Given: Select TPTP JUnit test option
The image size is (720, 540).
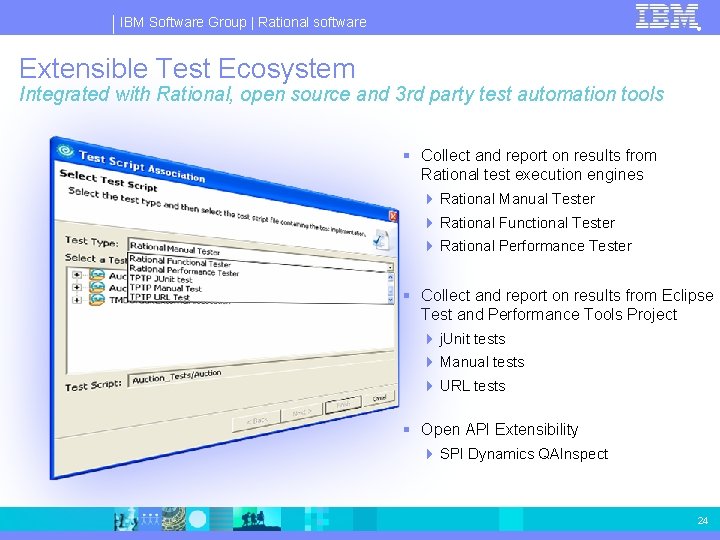Looking at the screenshot, I should click(161, 279).
